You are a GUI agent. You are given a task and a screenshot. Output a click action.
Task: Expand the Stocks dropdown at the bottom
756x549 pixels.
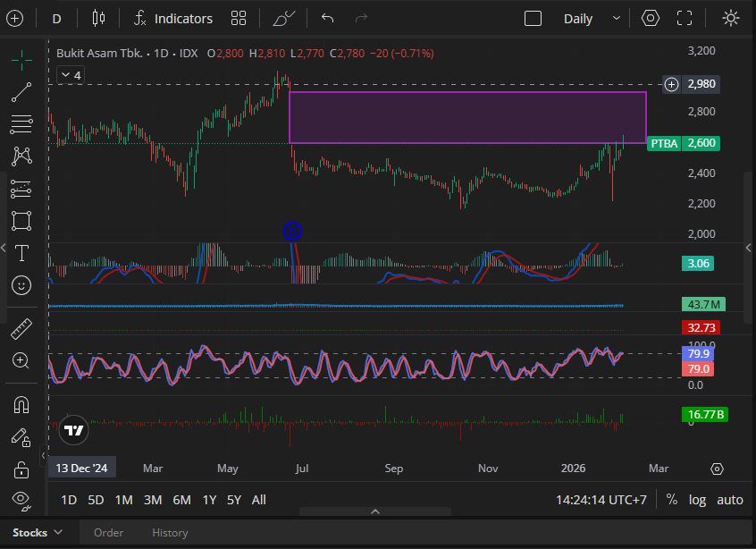tap(38, 532)
